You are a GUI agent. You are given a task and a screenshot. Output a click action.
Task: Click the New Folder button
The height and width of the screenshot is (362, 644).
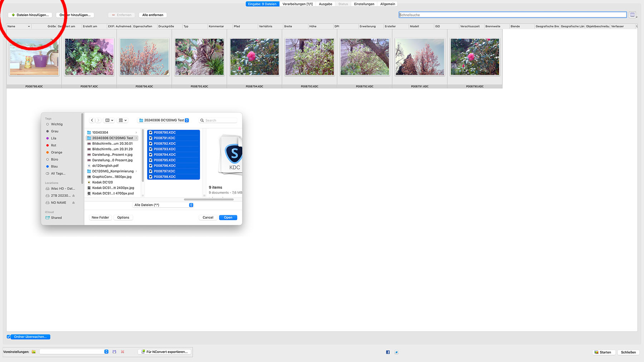(x=100, y=218)
